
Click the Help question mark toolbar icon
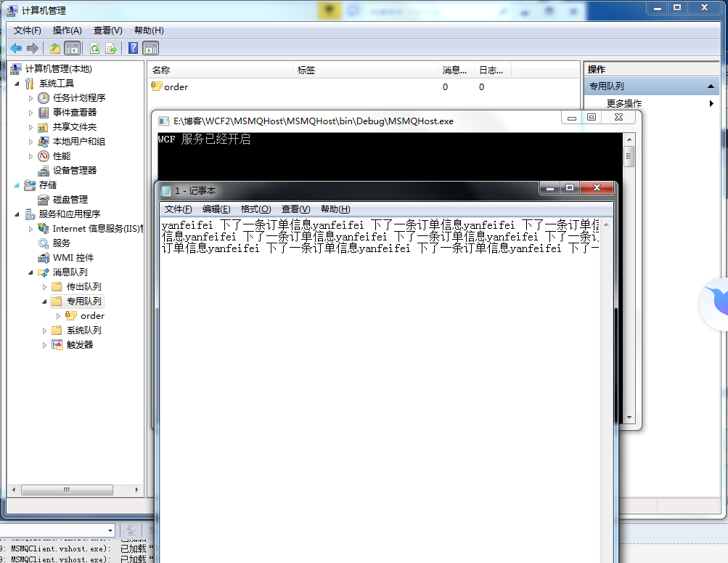point(134,49)
